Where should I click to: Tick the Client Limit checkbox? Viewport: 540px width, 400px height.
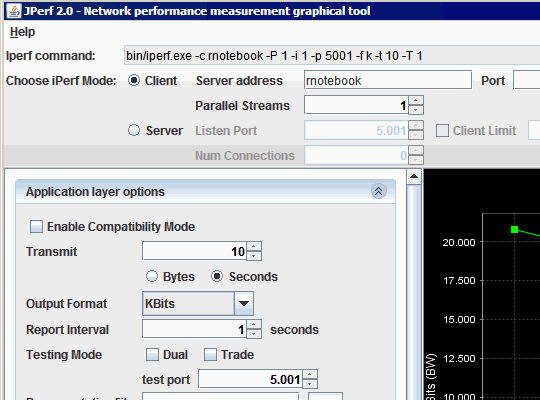coord(442,131)
